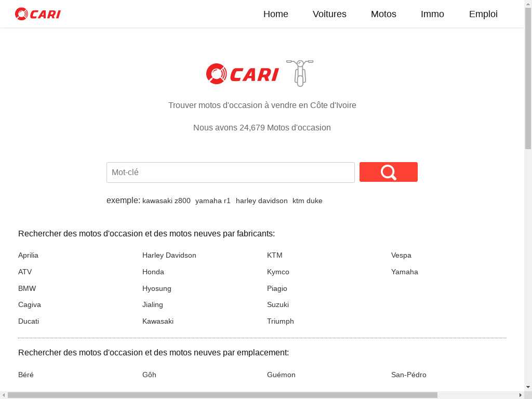Image resolution: width=532 pixels, height=399 pixels.
Task: Open the Home menu item
Action: coord(275,14)
